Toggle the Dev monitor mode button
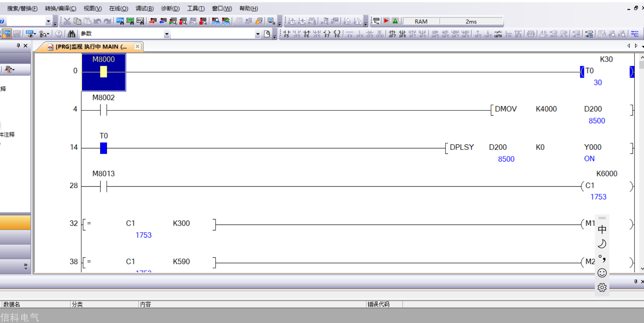The width and height of the screenshot is (644, 323). (7, 34)
